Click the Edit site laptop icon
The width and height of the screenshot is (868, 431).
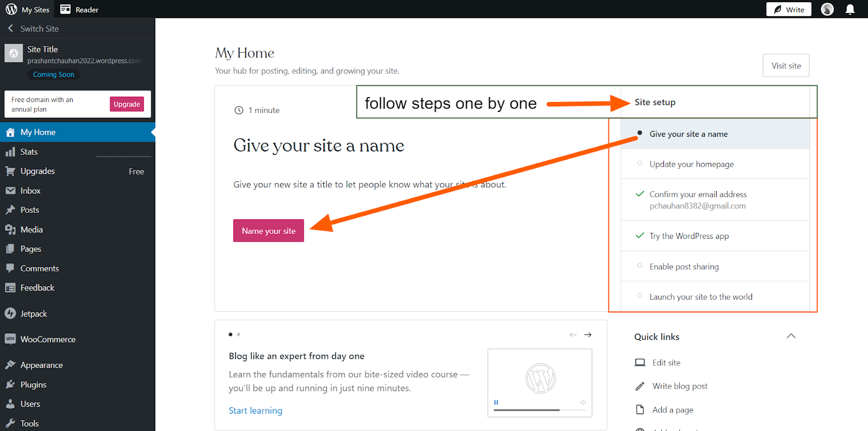(640, 363)
